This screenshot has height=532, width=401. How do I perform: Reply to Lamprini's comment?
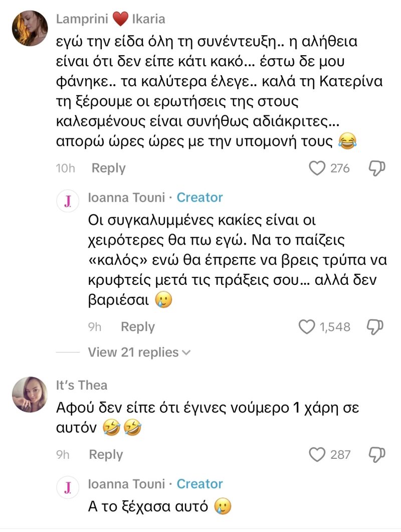click(x=108, y=168)
